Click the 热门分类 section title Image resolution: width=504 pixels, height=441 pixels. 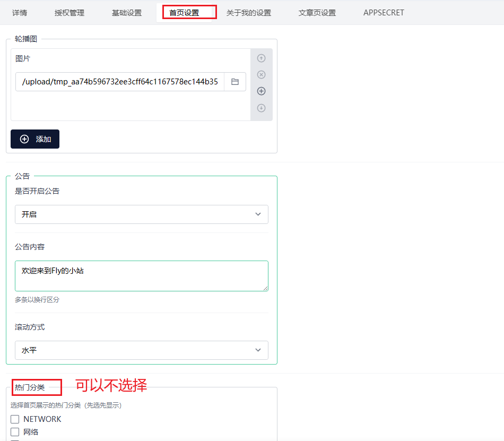tap(30, 387)
